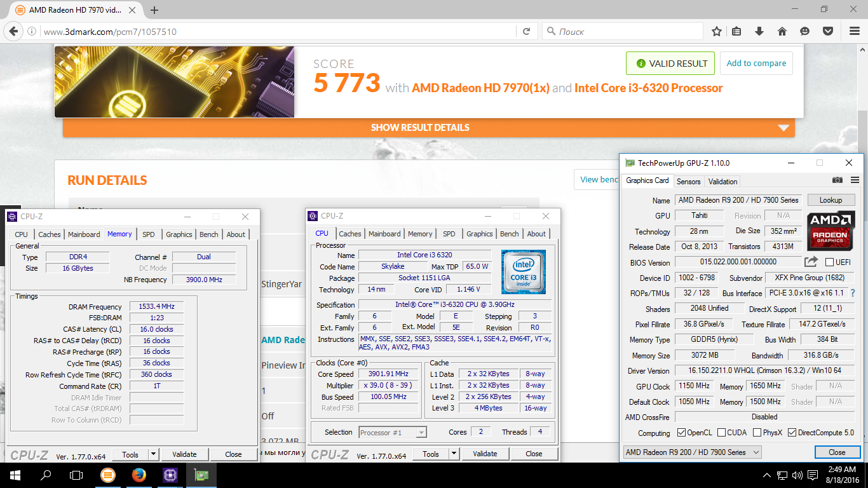This screenshot has height=488, width=868.
Task: Click Validate in processor CPU-Z window
Action: [x=485, y=454]
